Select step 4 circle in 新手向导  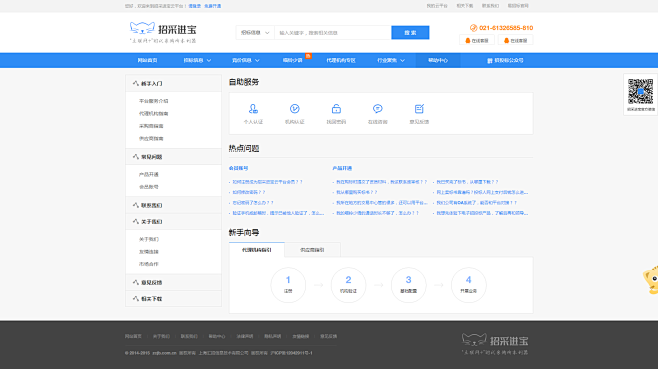pos(468,285)
